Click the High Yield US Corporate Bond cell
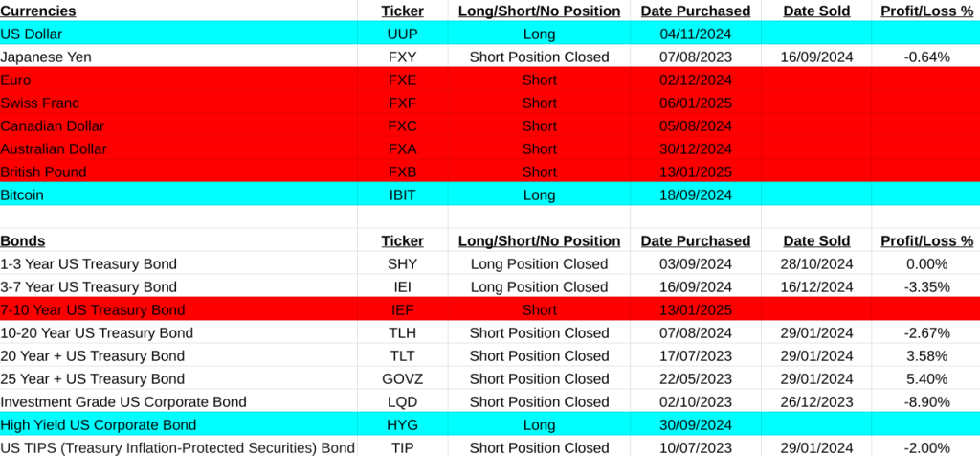This screenshot has width=980, height=456. [x=98, y=424]
